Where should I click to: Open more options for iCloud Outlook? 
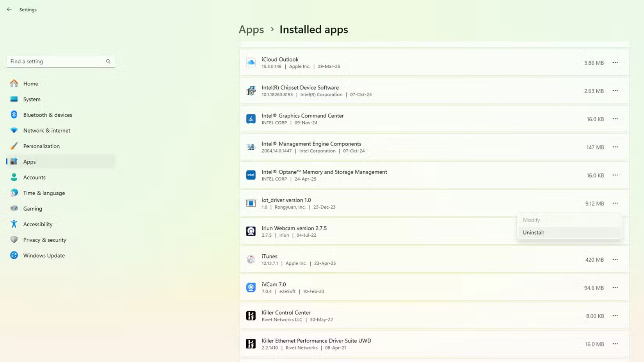click(x=615, y=62)
